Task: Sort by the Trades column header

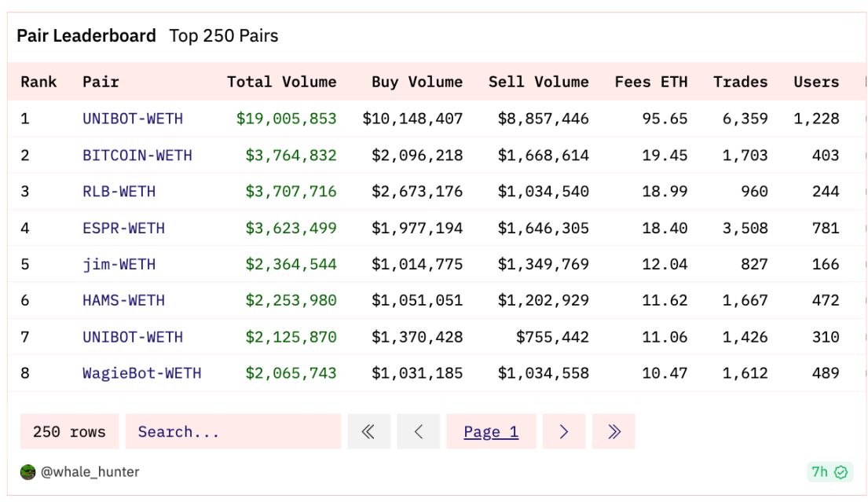Action: pos(740,82)
